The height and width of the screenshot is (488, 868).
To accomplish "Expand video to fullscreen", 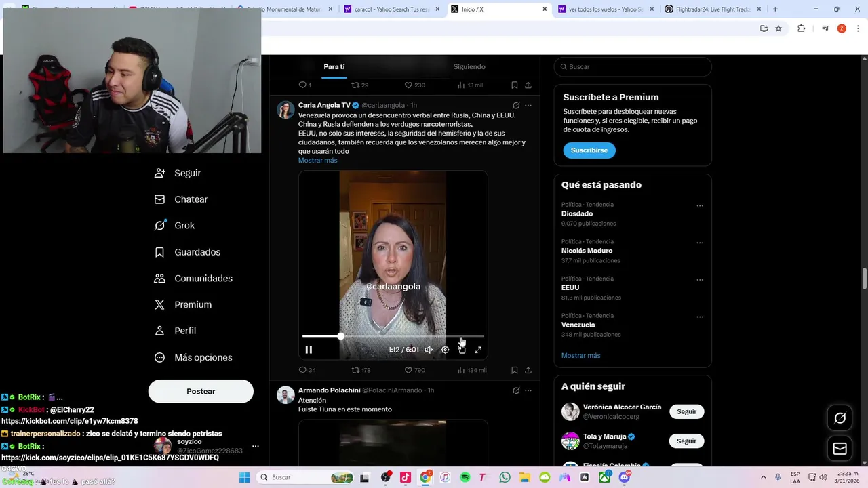I will click(x=478, y=350).
